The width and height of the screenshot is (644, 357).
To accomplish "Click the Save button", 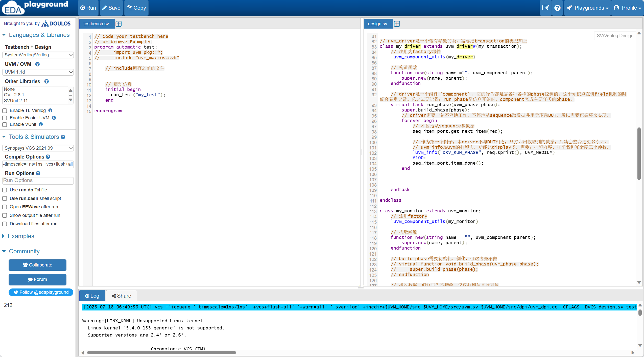I will coord(111,8).
